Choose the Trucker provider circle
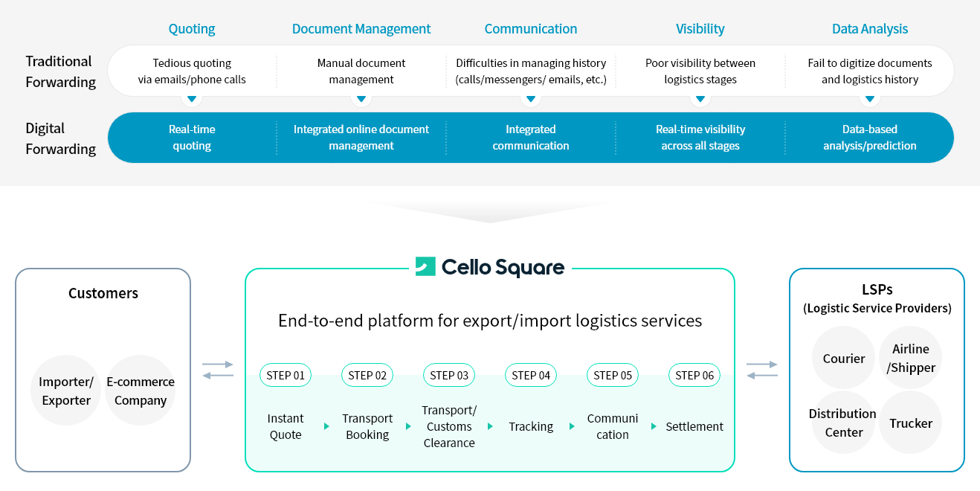 [x=911, y=423]
